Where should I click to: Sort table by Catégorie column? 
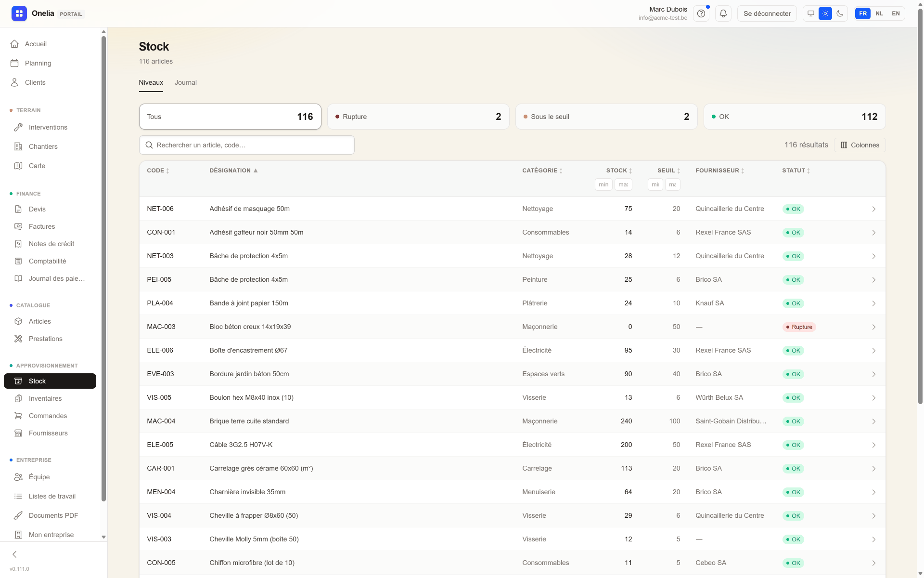coord(542,171)
